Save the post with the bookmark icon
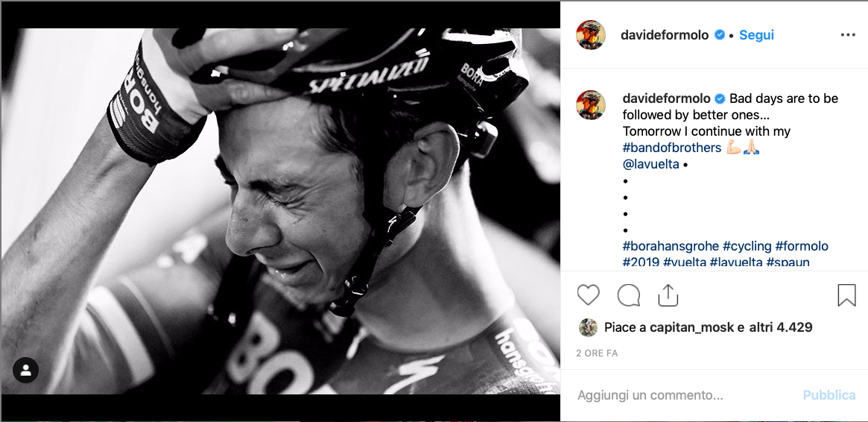The image size is (868, 422). (846, 295)
